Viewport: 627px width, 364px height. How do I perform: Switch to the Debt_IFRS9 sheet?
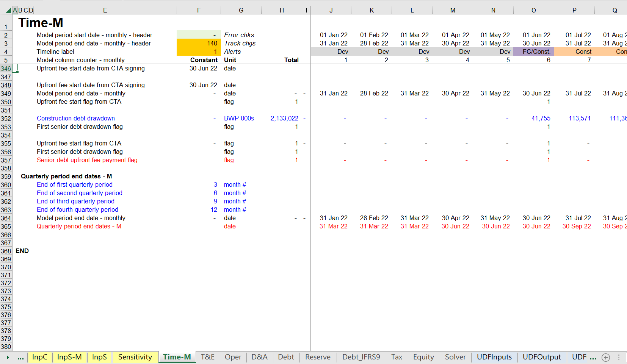361,357
